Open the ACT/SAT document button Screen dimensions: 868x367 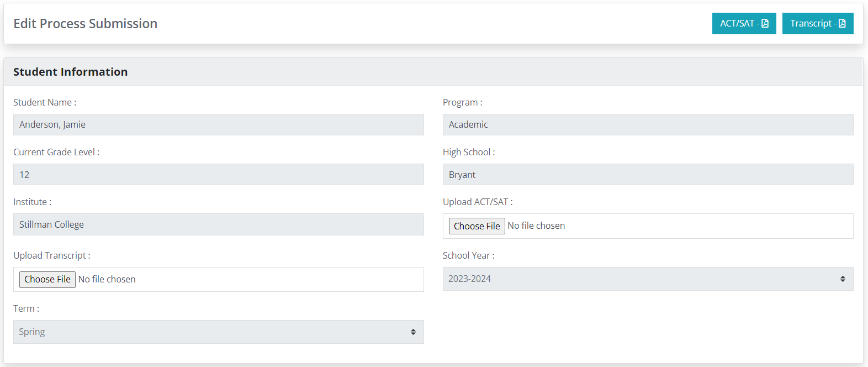739,23
